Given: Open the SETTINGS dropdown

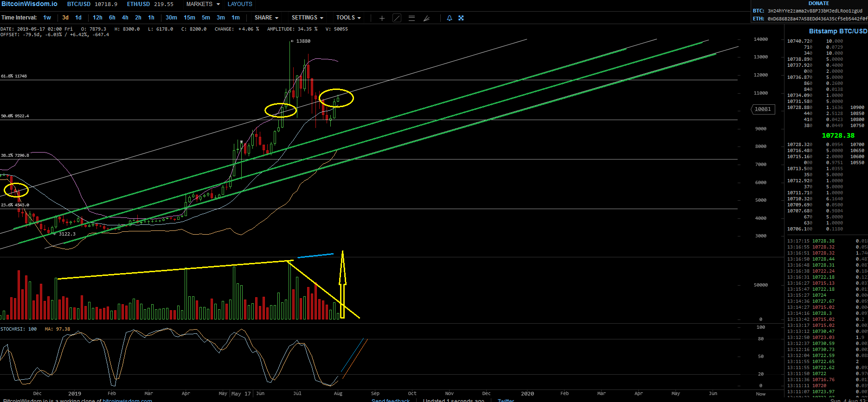Looking at the screenshot, I should tap(307, 18).
